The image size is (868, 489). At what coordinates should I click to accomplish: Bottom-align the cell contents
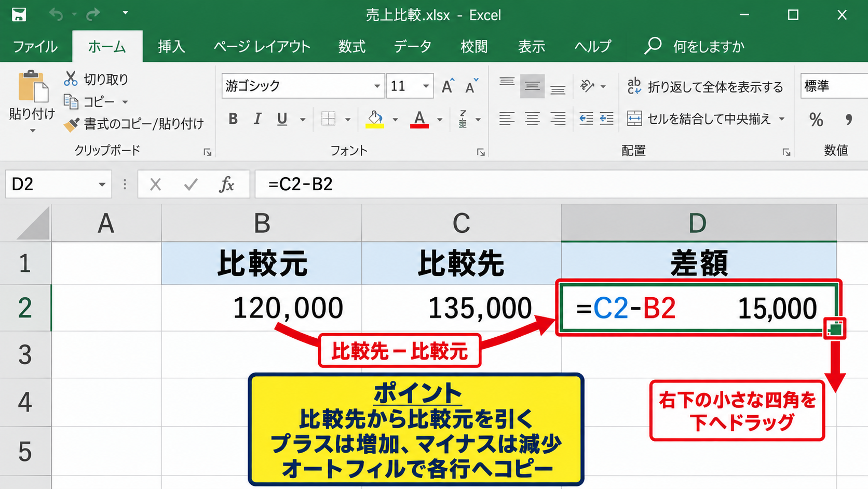(x=558, y=90)
